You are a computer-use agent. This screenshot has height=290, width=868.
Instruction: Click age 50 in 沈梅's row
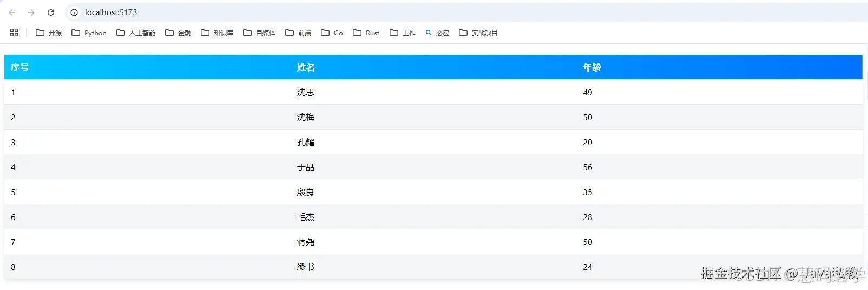(588, 118)
